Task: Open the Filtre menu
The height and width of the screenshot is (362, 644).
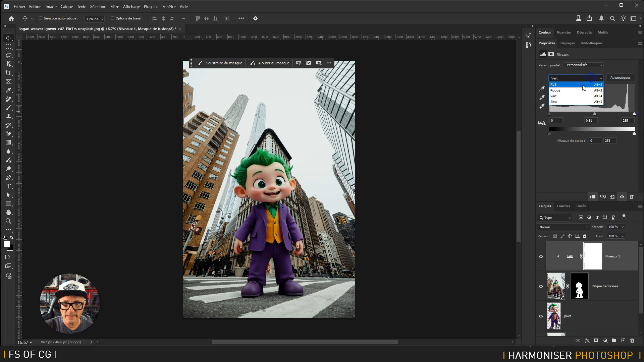Action: click(114, 6)
